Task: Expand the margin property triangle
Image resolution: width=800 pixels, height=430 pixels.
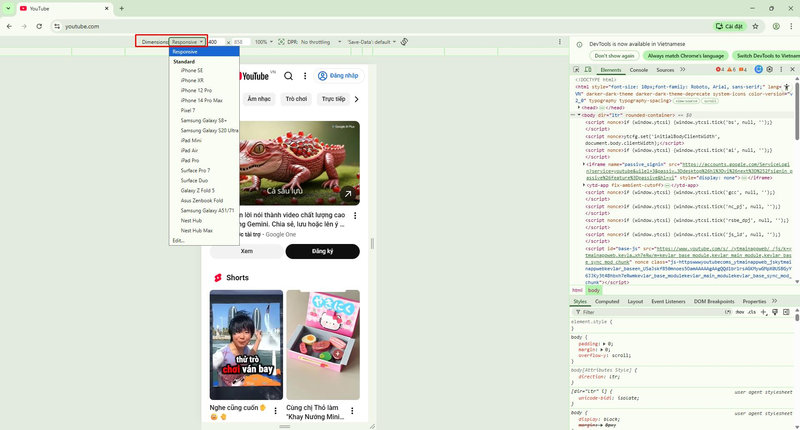Action: click(x=604, y=349)
